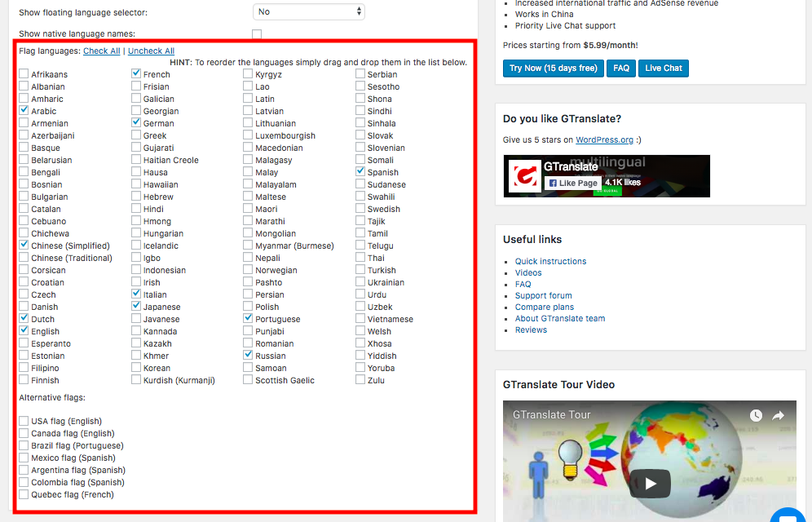Open the floating language selector dropdown
The width and height of the screenshot is (812, 522).
coord(309,12)
